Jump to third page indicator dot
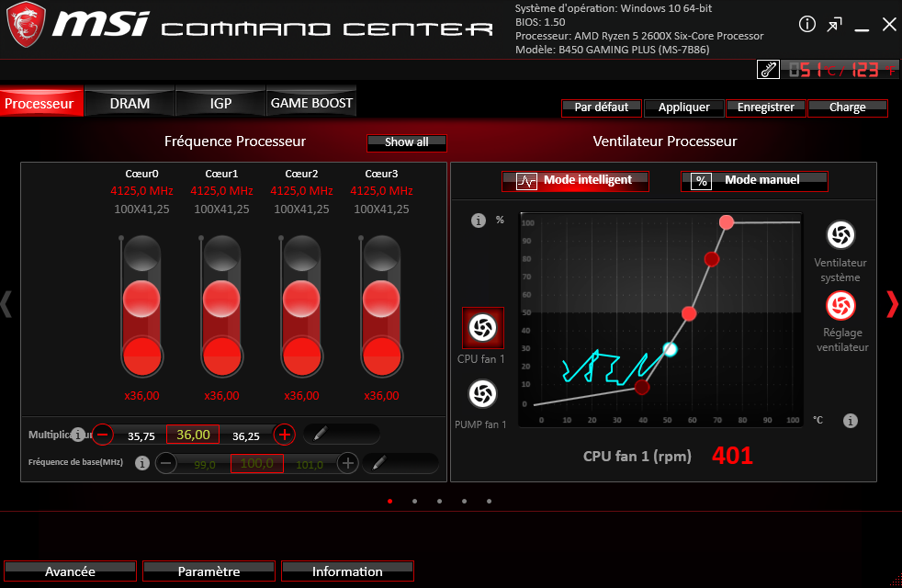902x588 pixels. coord(439,501)
